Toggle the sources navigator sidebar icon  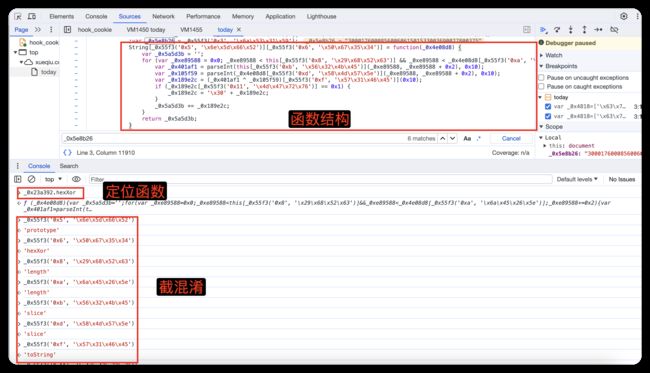68,30
